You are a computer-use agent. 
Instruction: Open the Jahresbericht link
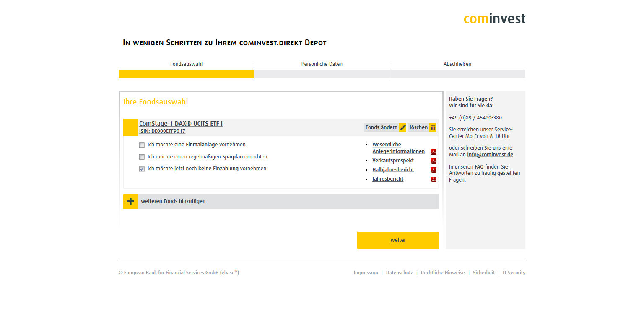[388, 179]
